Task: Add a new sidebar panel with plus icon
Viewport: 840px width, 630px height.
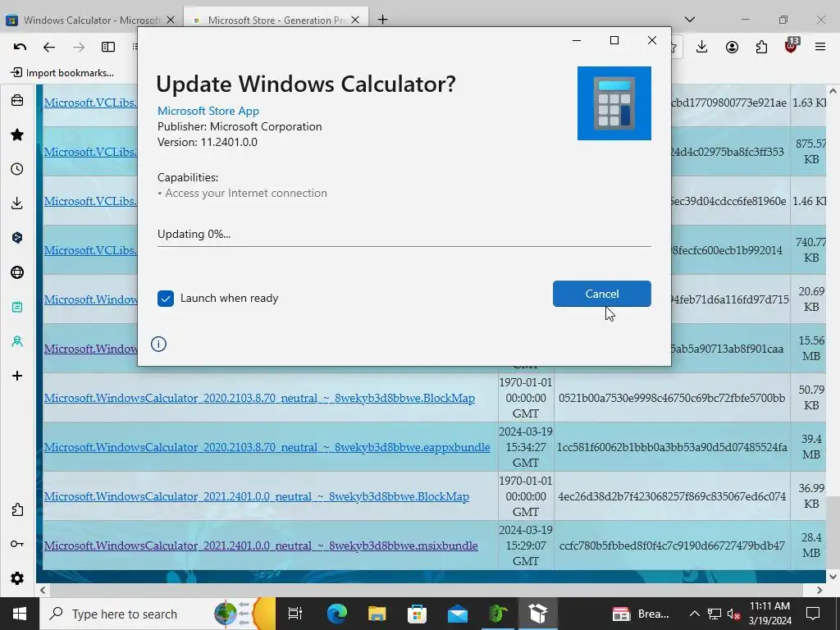Action: pyautogui.click(x=17, y=376)
